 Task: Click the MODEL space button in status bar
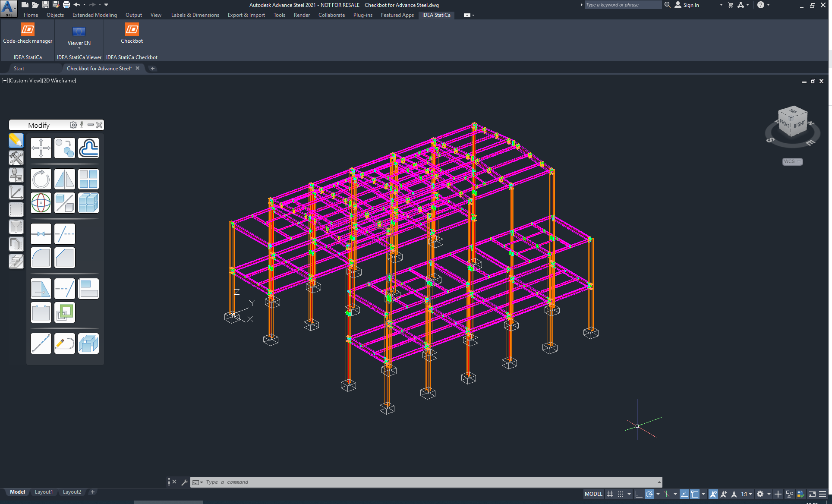[593, 494]
